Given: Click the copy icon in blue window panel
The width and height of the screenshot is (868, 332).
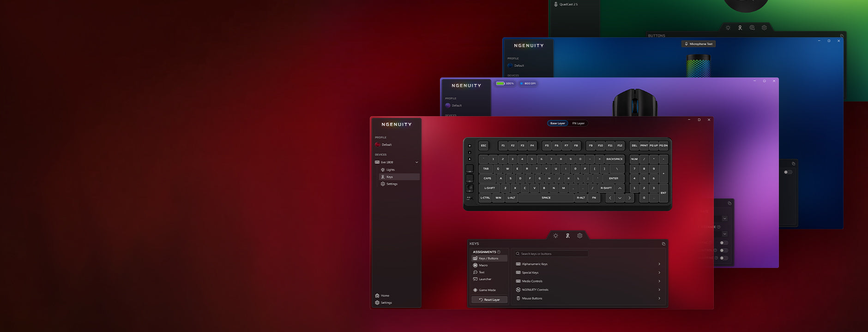Looking at the screenshot, I should 793,164.
